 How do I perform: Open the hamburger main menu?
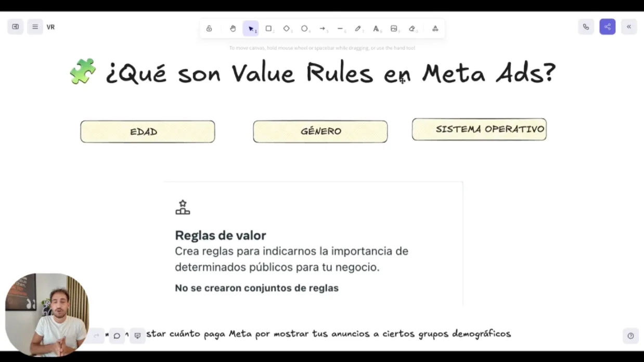click(35, 27)
